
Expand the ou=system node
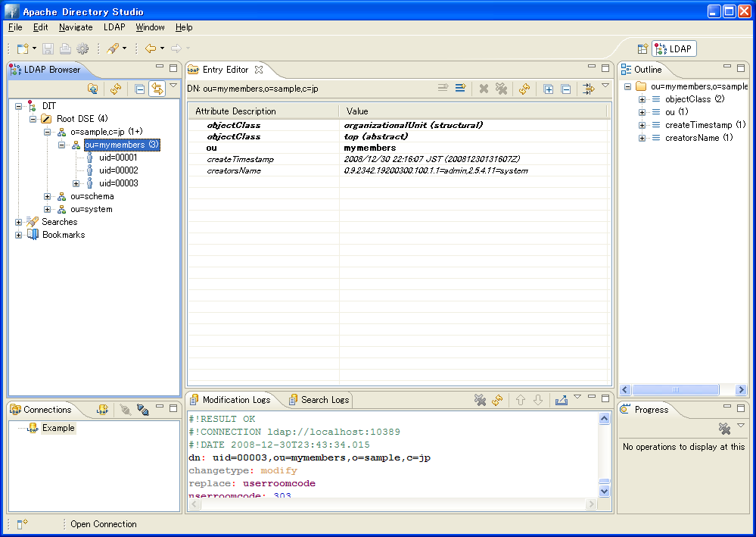[47, 209]
